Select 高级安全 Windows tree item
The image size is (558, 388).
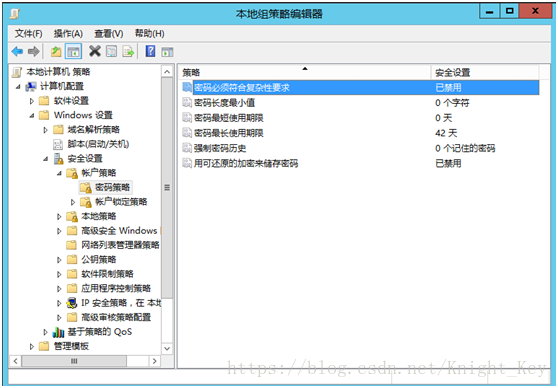pos(119,231)
